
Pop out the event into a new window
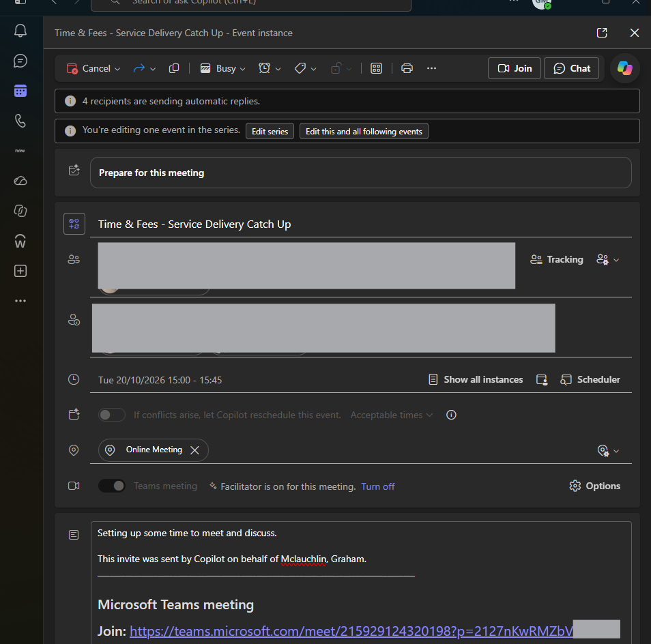click(602, 33)
